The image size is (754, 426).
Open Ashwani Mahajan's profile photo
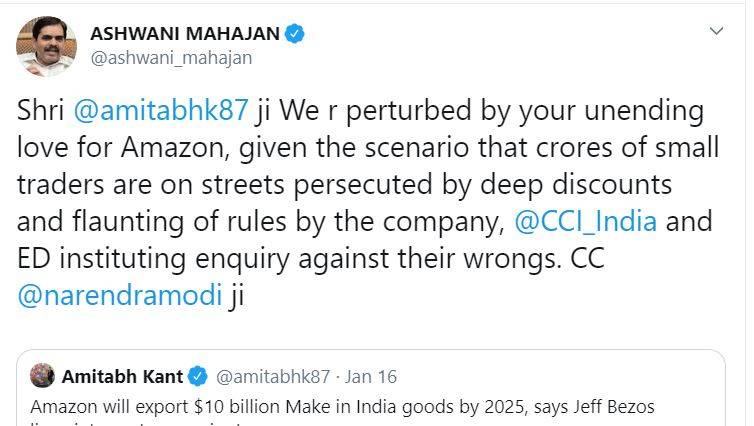pos(46,48)
